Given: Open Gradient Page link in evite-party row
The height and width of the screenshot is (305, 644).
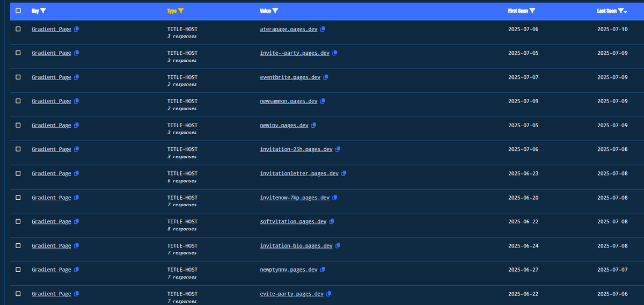Looking at the screenshot, I should [x=51, y=294].
